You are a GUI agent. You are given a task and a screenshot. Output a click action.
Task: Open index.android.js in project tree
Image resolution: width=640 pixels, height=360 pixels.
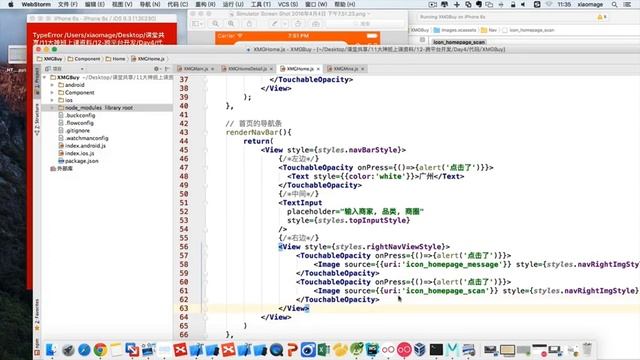(x=82, y=146)
